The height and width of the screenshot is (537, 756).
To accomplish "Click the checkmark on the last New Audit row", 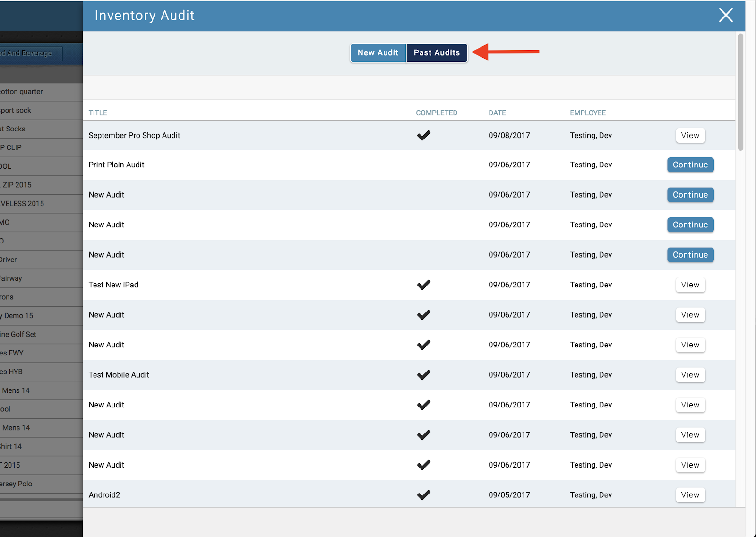I will click(423, 465).
